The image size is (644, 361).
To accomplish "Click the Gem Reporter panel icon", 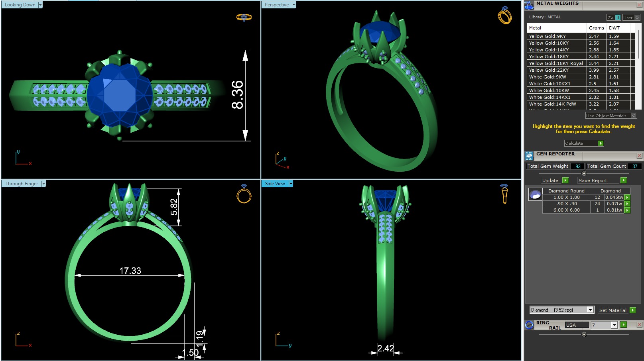I will [529, 156].
